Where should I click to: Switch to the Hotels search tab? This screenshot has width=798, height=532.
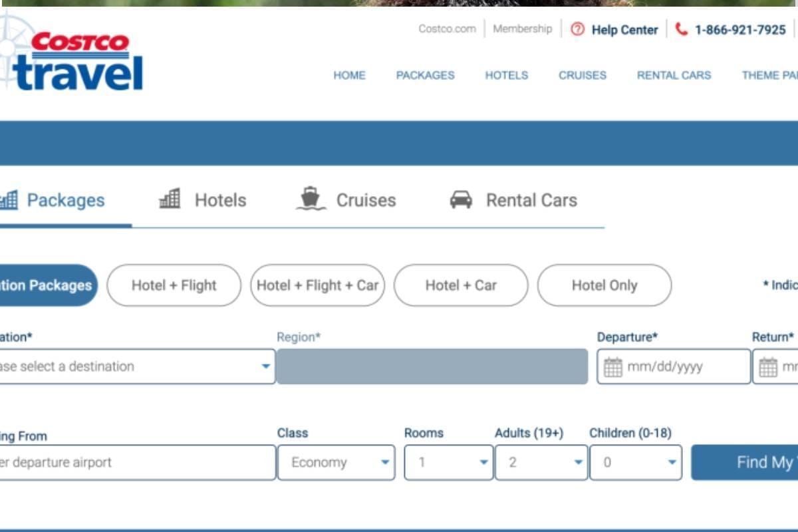(203, 200)
